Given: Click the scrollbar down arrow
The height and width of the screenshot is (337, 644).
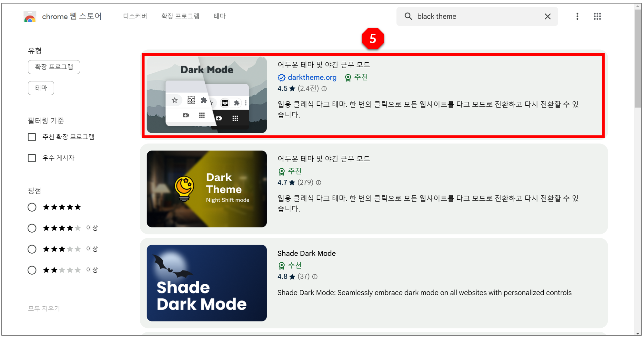Looking at the screenshot, I should (x=638, y=333).
